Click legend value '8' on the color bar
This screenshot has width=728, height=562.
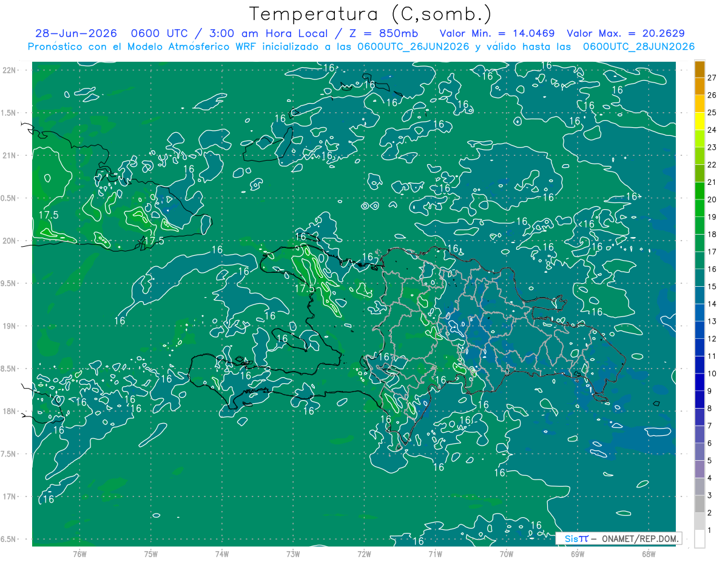(709, 409)
